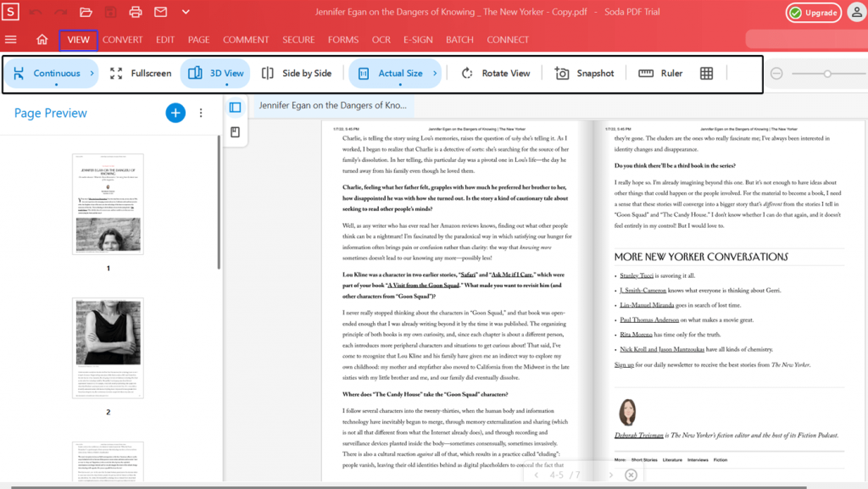868x489 pixels.
Task: Open the Ask Me if I Care link
Action: point(512,275)
